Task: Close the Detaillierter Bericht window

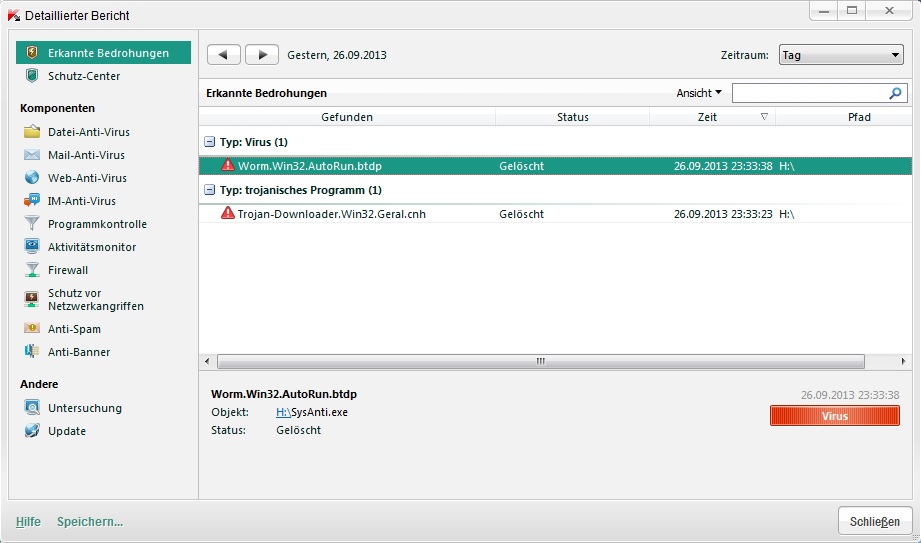Action: [889, 11]
